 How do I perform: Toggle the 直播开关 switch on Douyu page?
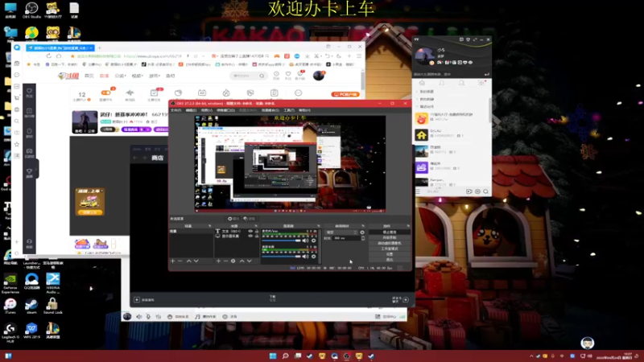(x=105, y=93)
